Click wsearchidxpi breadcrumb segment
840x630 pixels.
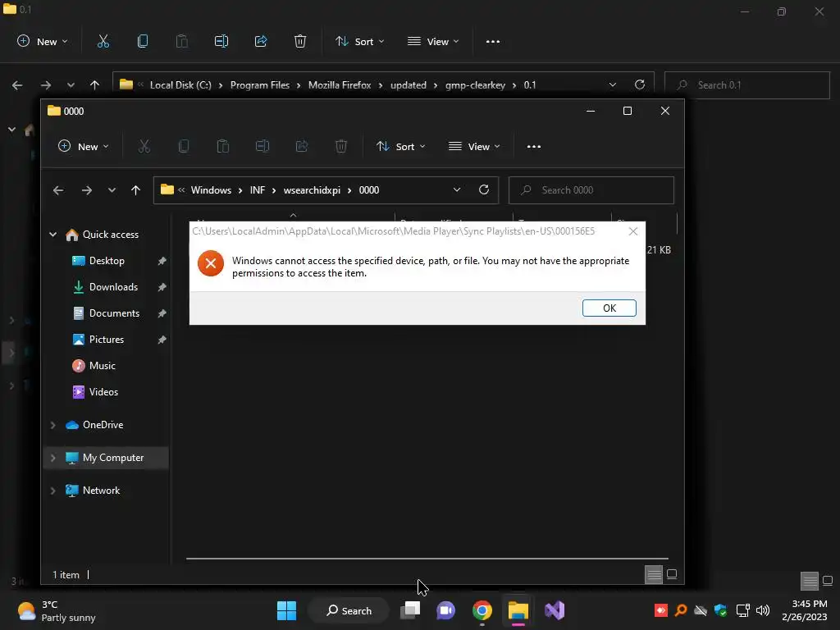[312, 190]
